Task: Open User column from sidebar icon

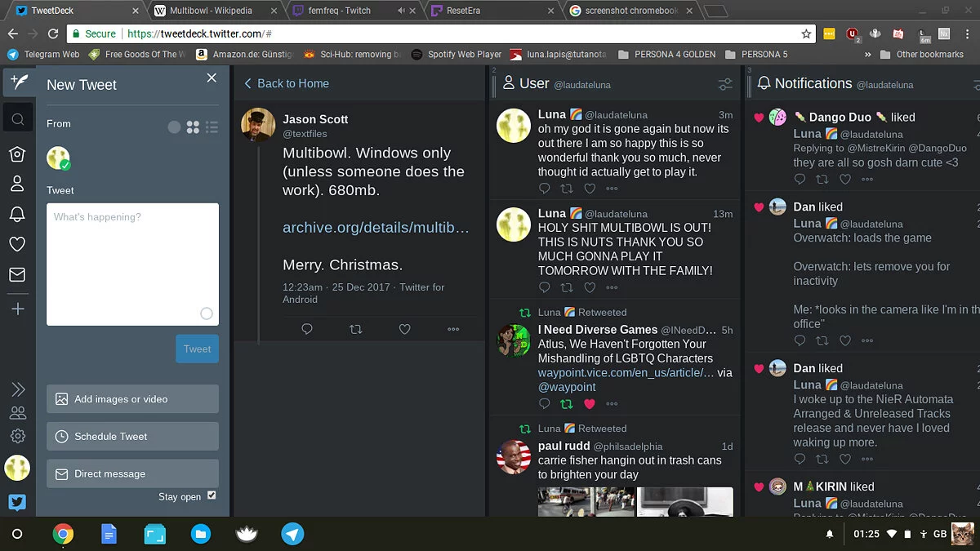Action: [17, 184]
